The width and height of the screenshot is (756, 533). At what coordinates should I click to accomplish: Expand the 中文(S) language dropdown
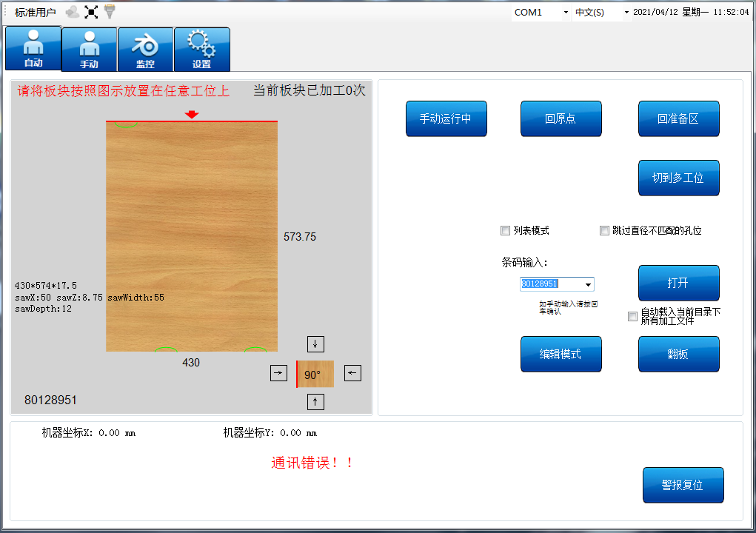(x=626, y=13)
